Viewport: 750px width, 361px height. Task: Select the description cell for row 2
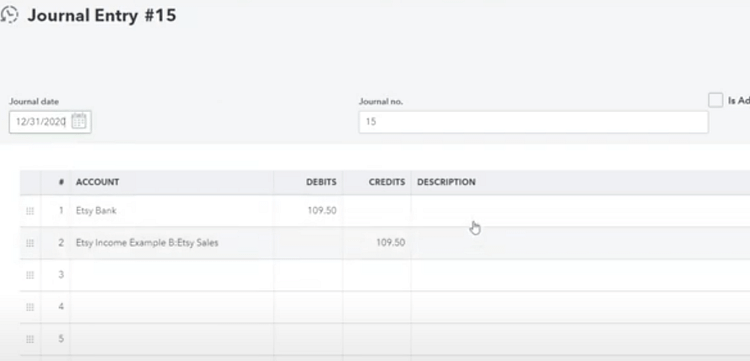(x=581, y=243)
